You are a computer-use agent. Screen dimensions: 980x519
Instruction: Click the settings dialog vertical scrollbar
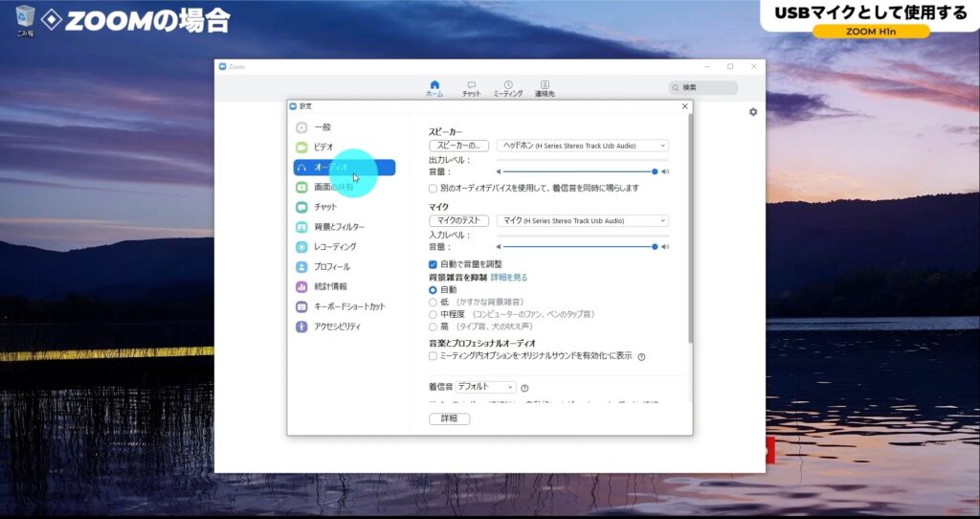(690, 229)
